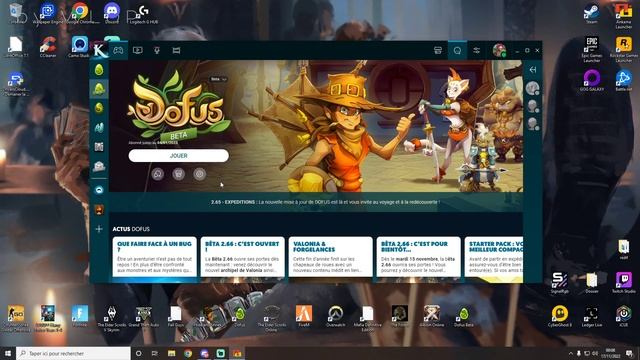
Task: Open the user profile avatar menu
Action: (499, 50)
